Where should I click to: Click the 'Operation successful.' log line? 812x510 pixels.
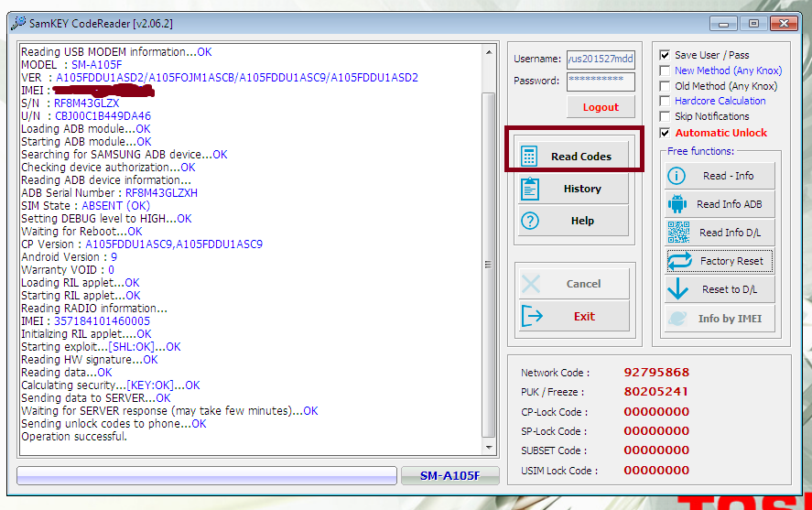point(74,437)
